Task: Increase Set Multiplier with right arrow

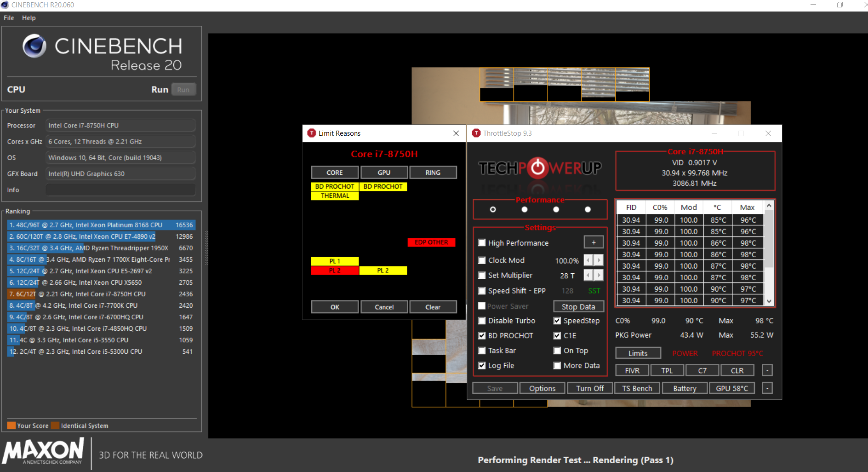Action: click(x=599, y=275)
